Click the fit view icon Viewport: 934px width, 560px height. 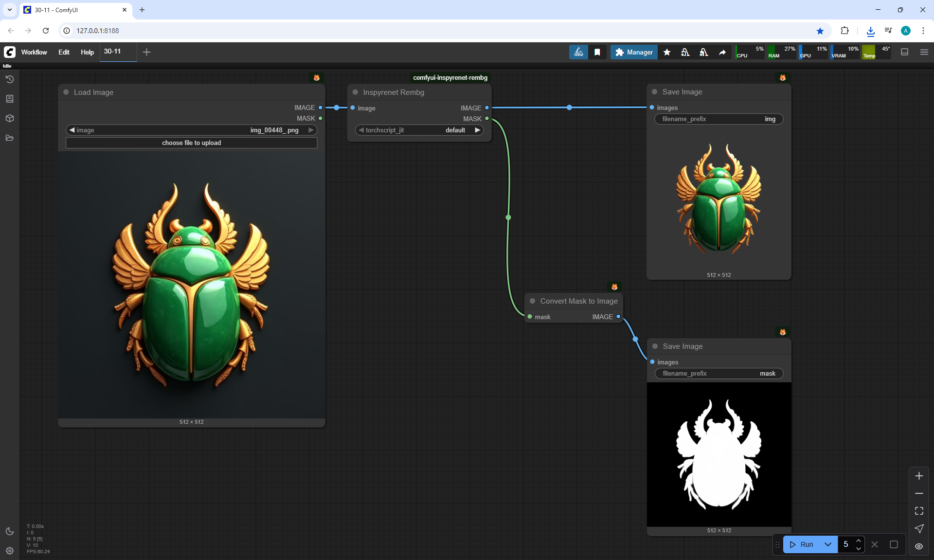coord(919,511)
